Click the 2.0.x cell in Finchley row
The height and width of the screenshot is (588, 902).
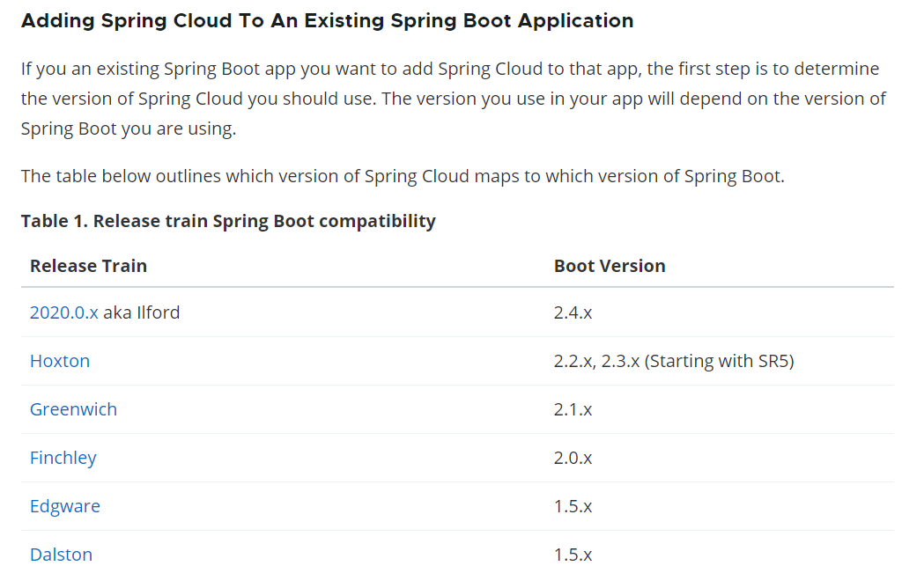click(x=573, y=458)
